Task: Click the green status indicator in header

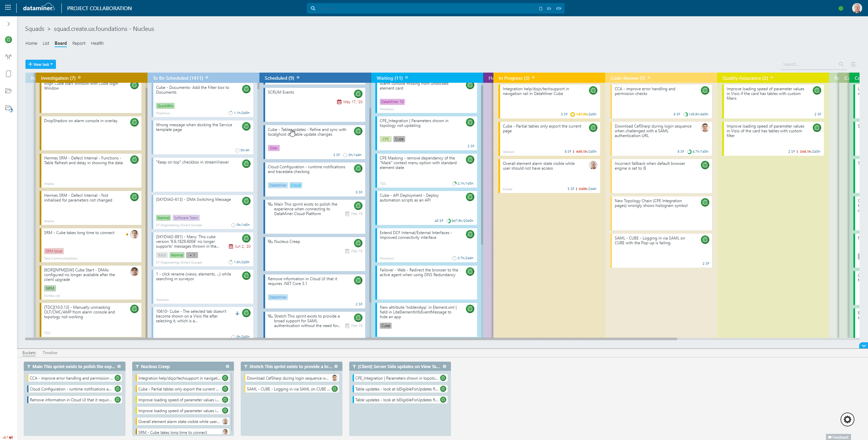Action: click(841, 8)
